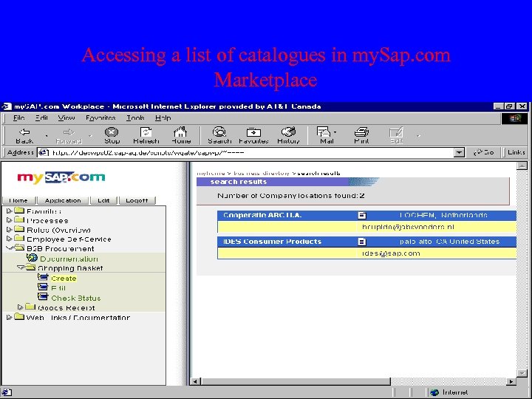Click the Check Status transaction icon
Screen dimensions: 532x399
pos(43,297)
